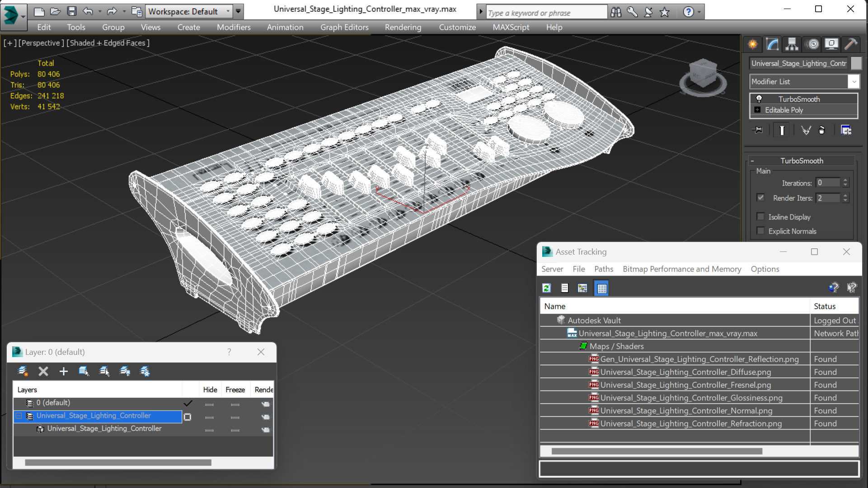Select the Editable Poly modifier entry
Image resolution: width=868 pixels, height=488 pixels.
784,110
